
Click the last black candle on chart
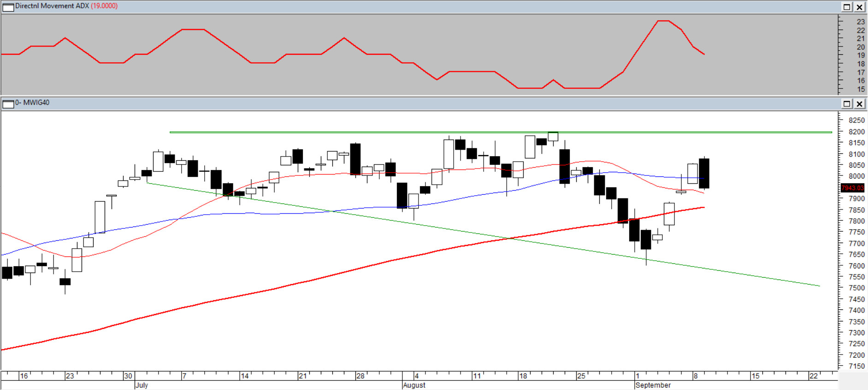(x=704, y=173)
